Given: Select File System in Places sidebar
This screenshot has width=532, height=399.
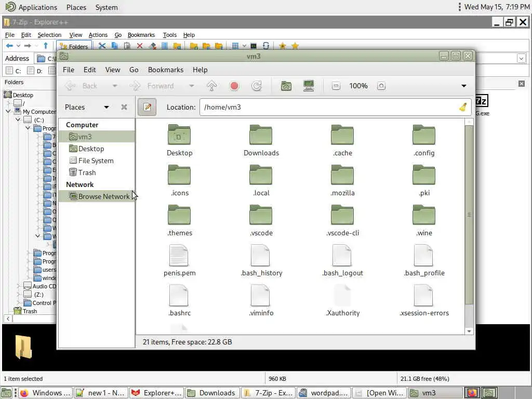Looking at the screenshot, I should 97,161.
